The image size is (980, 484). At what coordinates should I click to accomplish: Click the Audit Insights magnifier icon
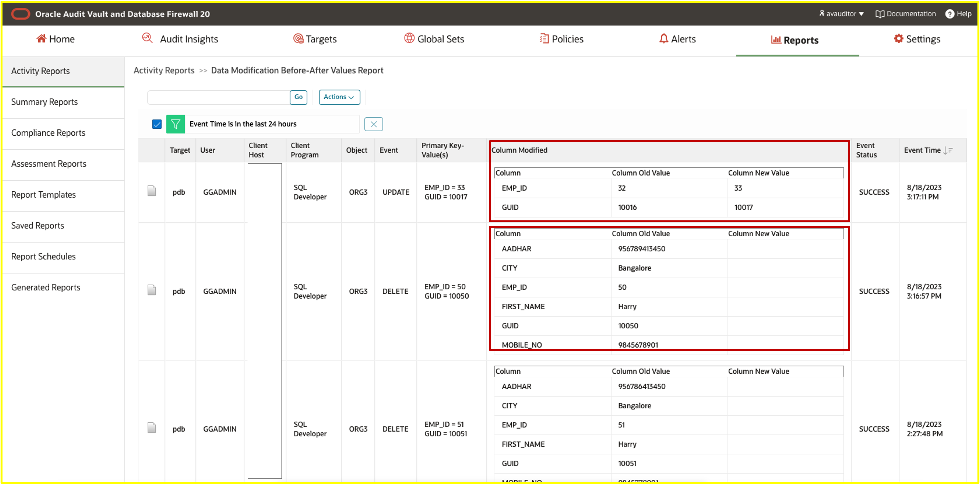click(148, 38)
